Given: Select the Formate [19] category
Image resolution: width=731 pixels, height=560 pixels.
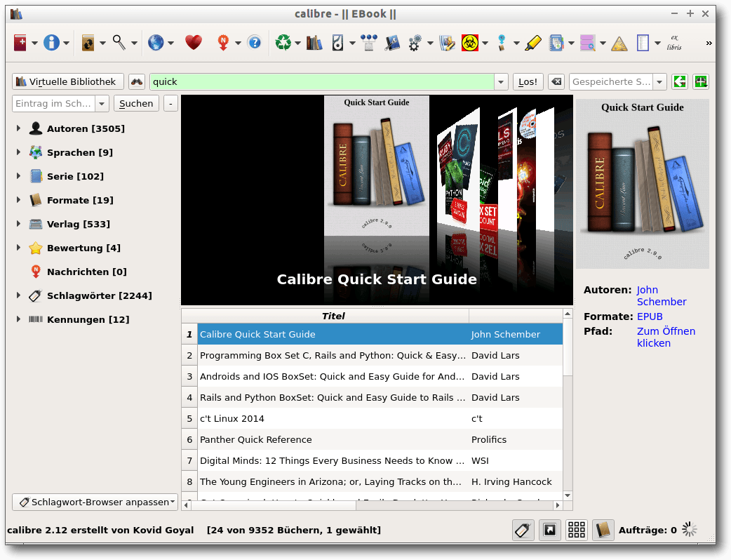Looking at the screenshot, I should [x=80, y=200].
